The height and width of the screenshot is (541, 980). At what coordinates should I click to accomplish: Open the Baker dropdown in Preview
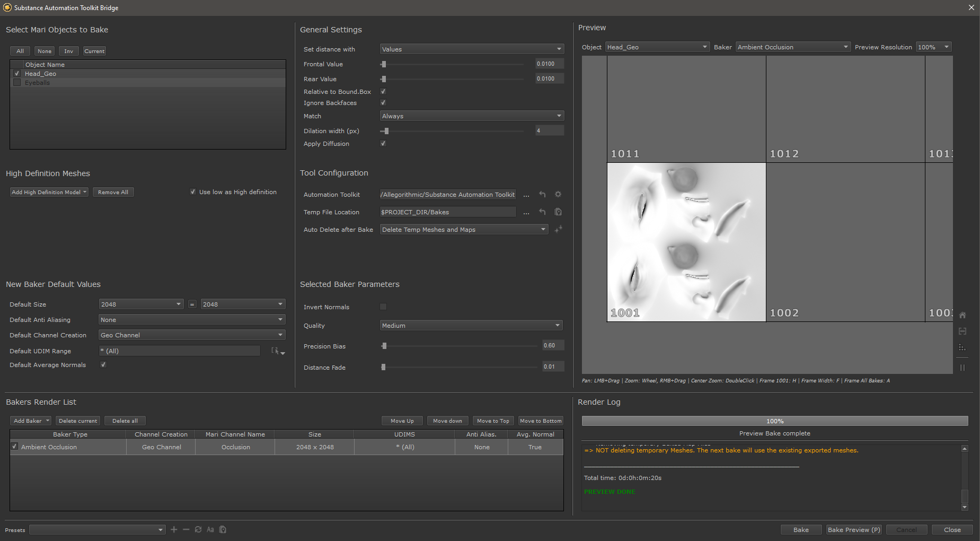[x=792, y=47]
